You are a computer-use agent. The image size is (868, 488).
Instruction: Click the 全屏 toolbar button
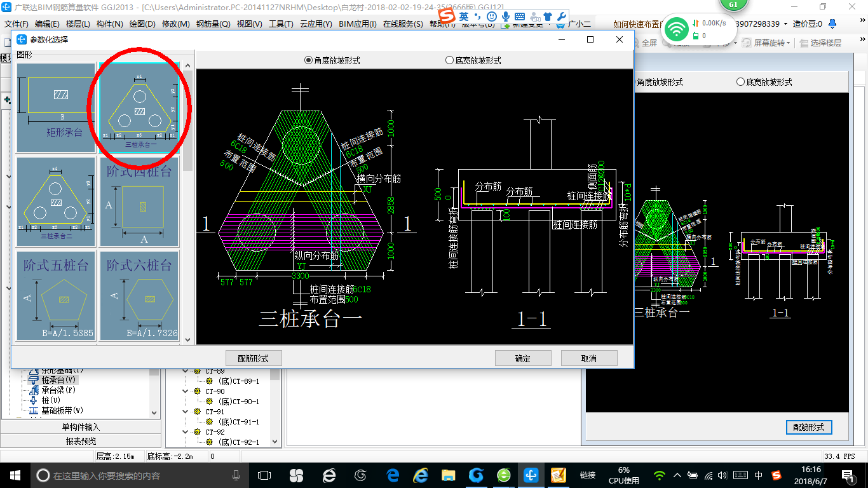[644, 43]
